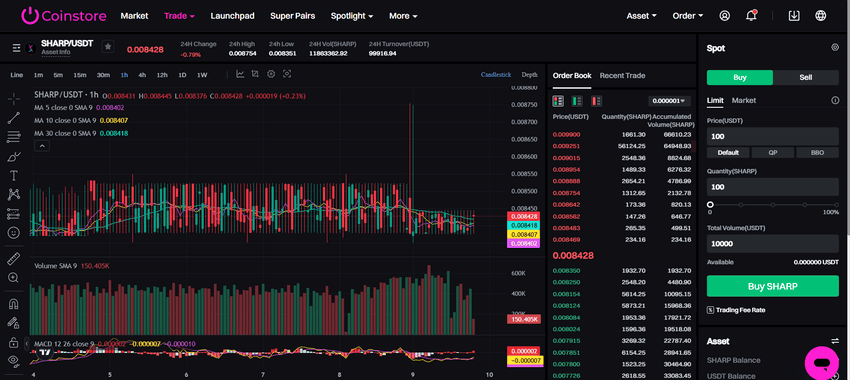
Task: Click the Coinstore logo
Action: click(x=63, y=16)
